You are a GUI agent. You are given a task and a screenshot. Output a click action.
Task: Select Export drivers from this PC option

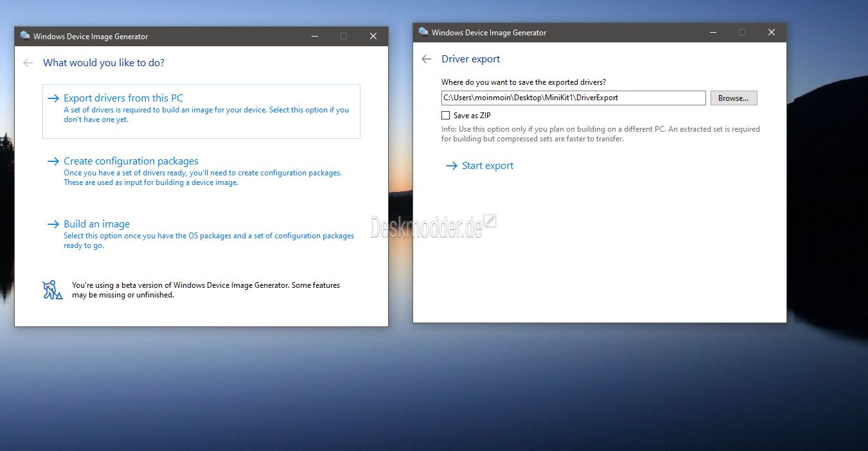point(201,111)
